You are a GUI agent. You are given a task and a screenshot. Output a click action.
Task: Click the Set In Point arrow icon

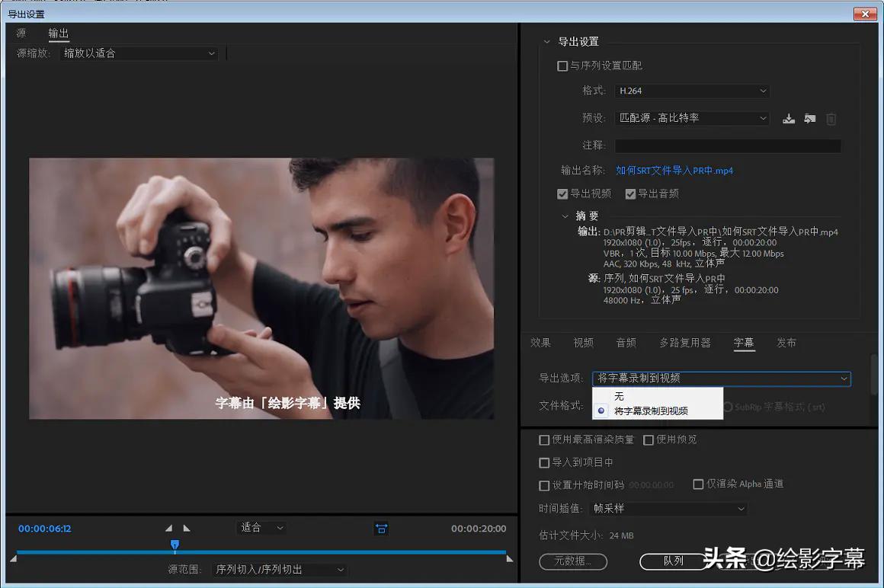pyautogui.click(x=168, y=527)
